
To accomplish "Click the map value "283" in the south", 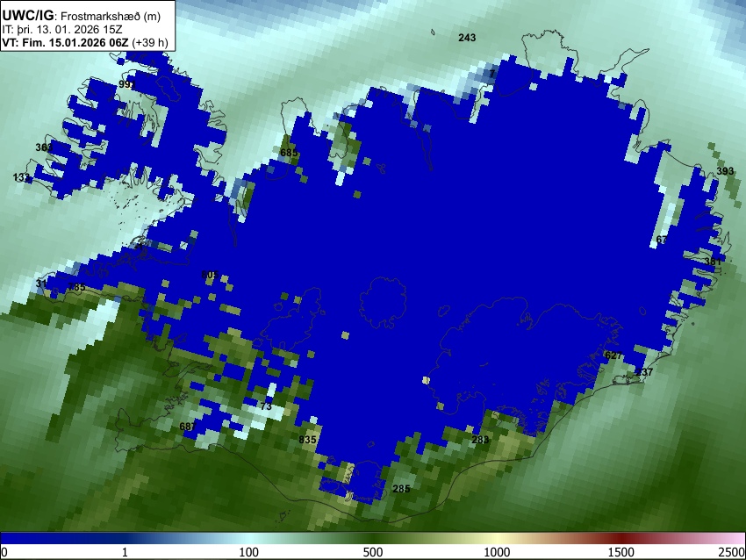I will (480, 440).
